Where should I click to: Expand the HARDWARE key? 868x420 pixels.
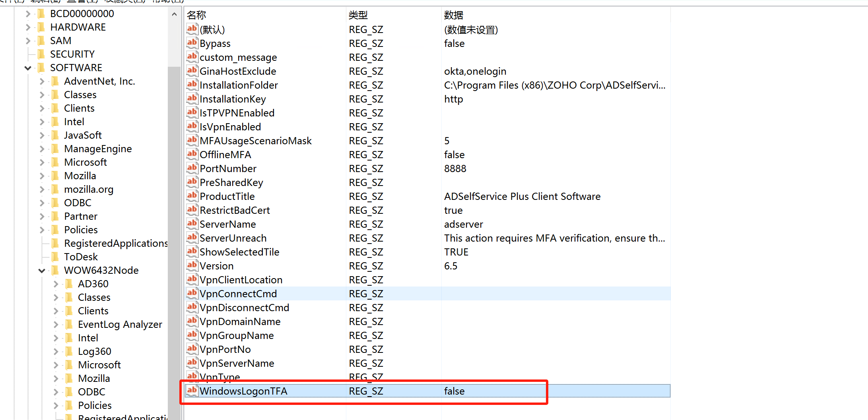pos(28,27)
